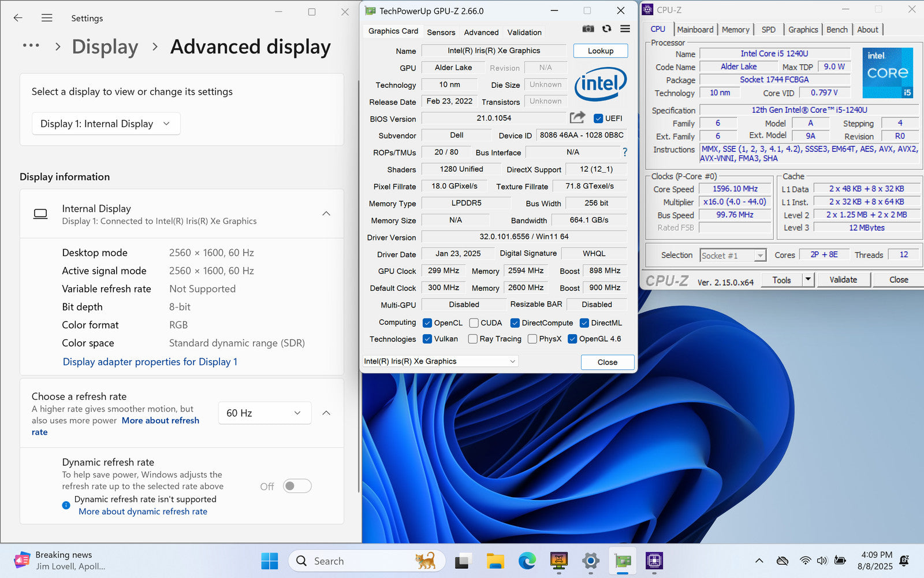
Task: Click the Bus Interface question mark
Action: pos(624,152)
